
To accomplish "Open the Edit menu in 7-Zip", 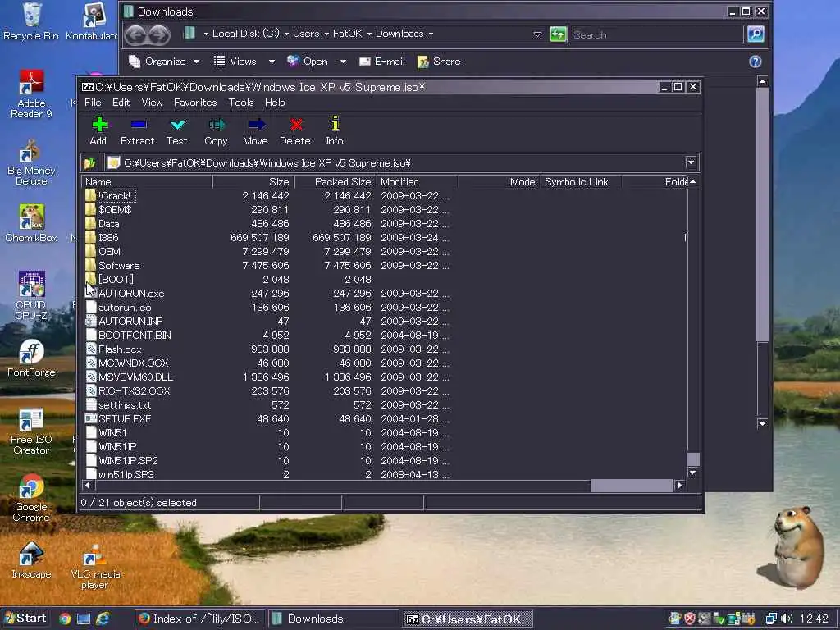I will coord(121,103).
